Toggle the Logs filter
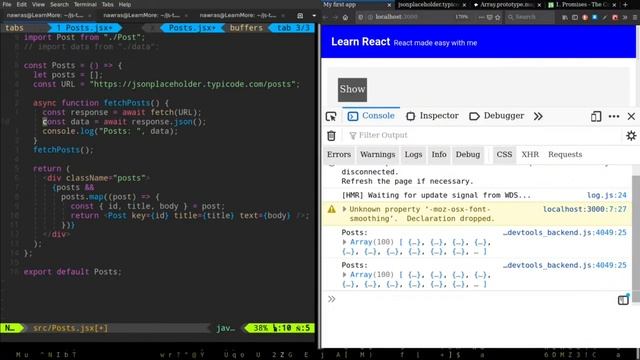 pyautogui.click(x=413, y=155)
